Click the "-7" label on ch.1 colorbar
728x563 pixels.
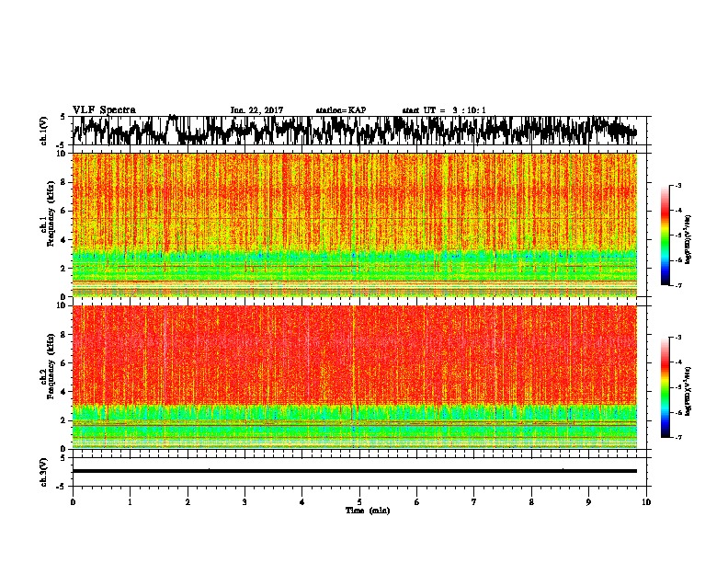point(678,285)
